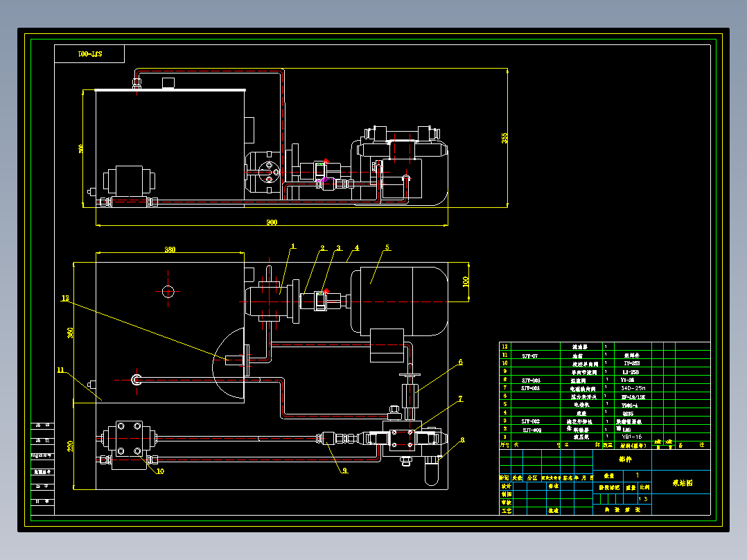This screenshot has width=747, height=560.
Task: Select part balloon number 10
Action: [160, 471]
